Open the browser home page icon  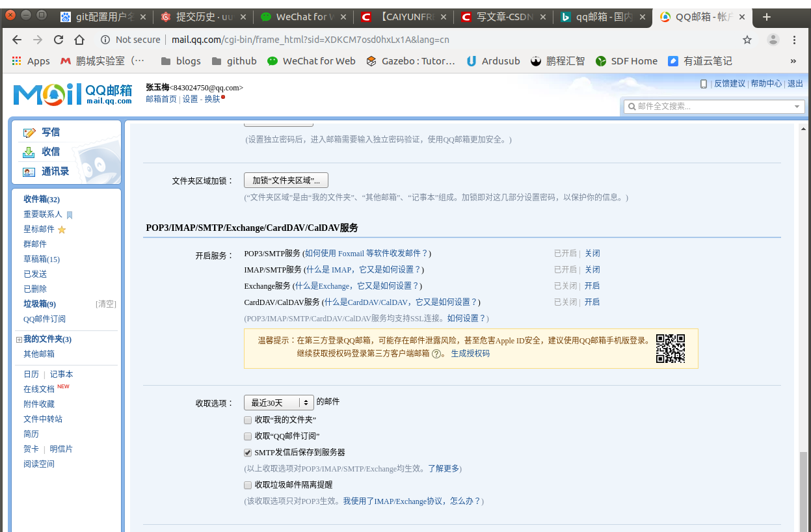79,40
